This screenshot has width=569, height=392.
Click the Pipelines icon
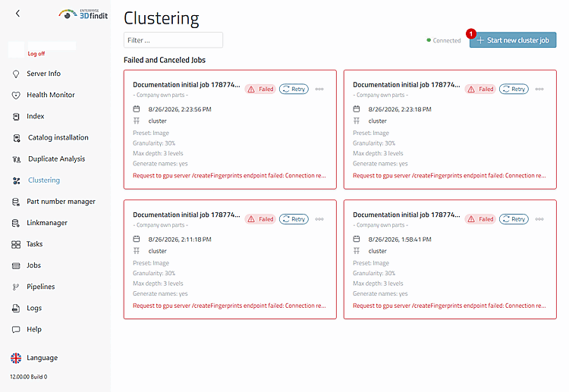click(x=16, y=287)
